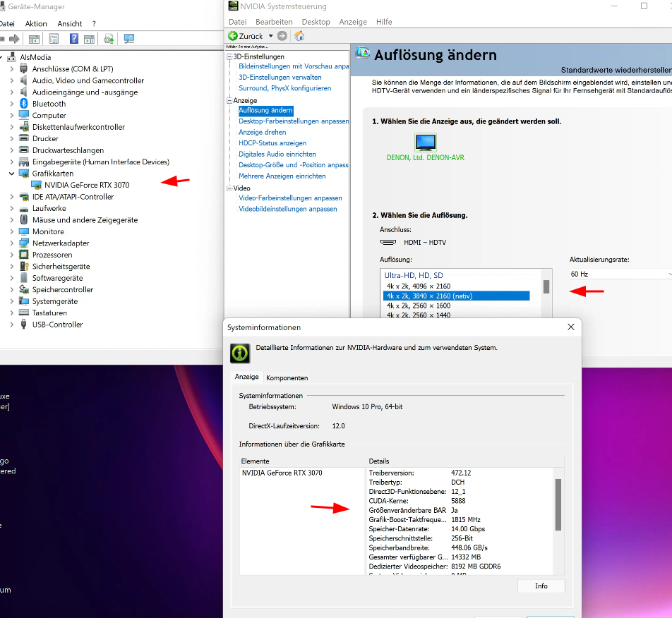Collapse the 3D-Einstellungen tree section

(229, 56)
